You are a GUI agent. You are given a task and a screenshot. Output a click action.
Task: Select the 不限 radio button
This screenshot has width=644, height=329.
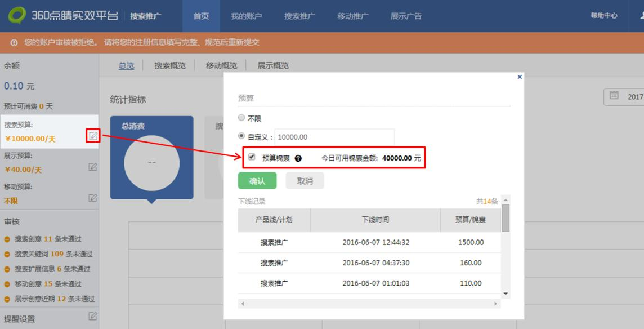pyautogui.click(x=241, y=118)
